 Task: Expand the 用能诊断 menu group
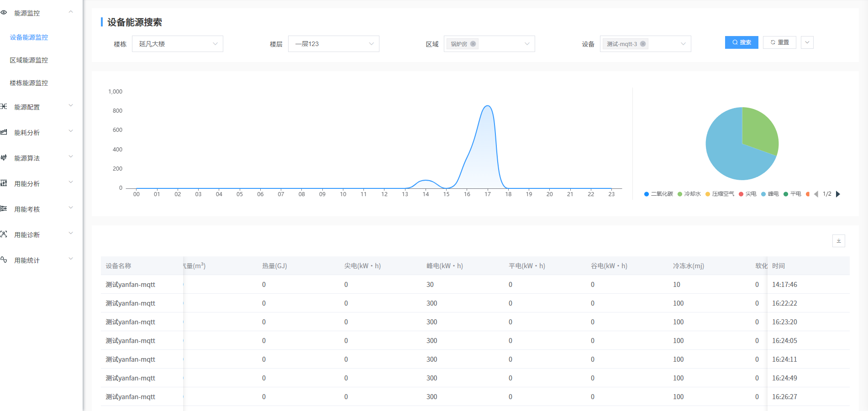71,234
